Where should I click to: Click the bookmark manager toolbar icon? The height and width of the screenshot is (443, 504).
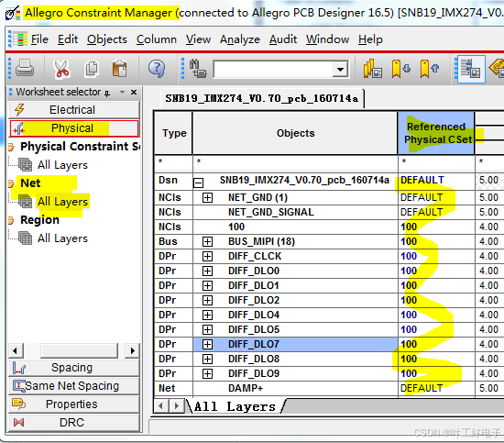tap(372, 69)
